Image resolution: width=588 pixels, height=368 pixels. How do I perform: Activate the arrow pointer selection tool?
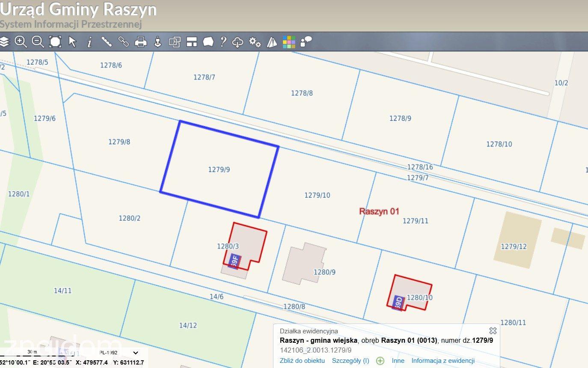point(72,42)
